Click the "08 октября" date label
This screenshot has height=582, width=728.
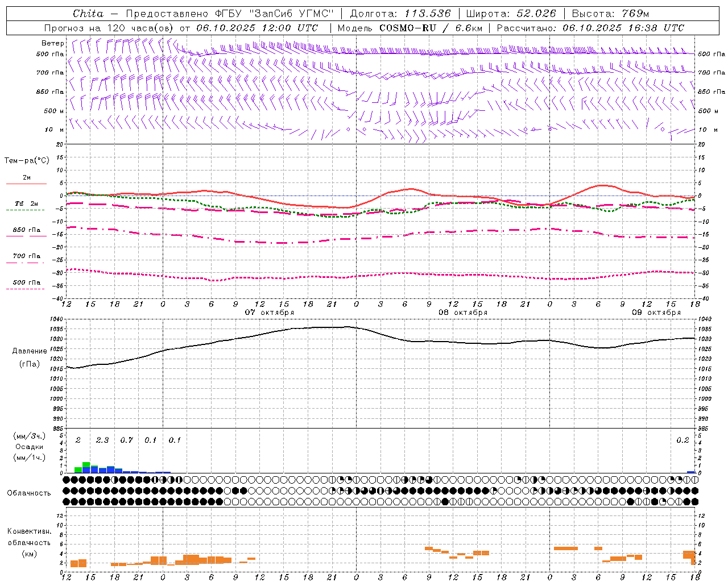[463, 313]
